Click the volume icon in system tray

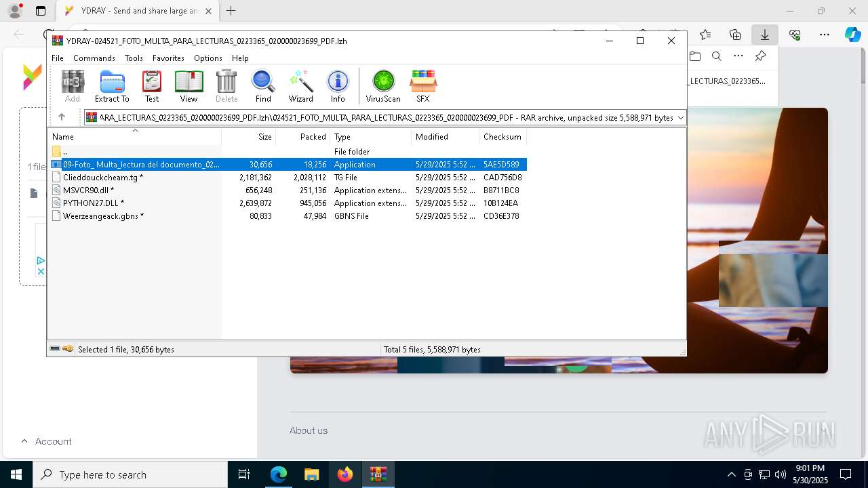[781, 474]
